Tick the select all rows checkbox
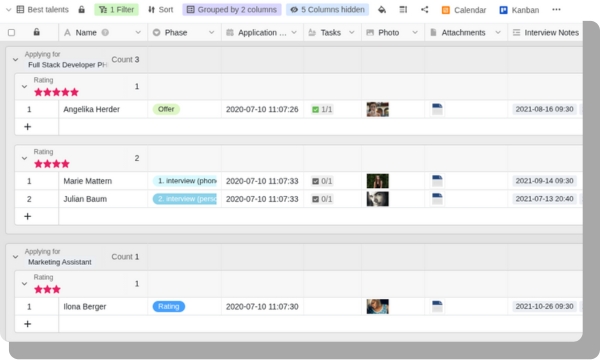This screenshot has height=360, width=600. [x=11, y=33]
